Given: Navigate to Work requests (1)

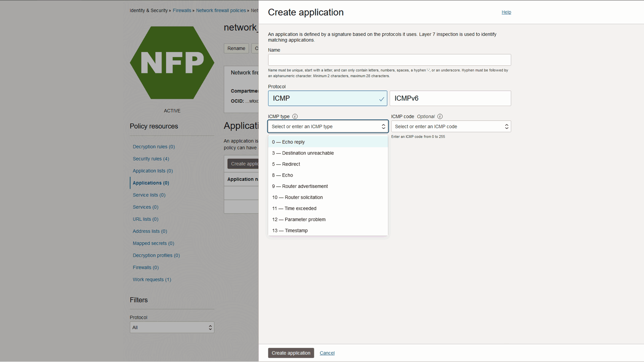Looking at the screenshot, I should pos(152,279).
